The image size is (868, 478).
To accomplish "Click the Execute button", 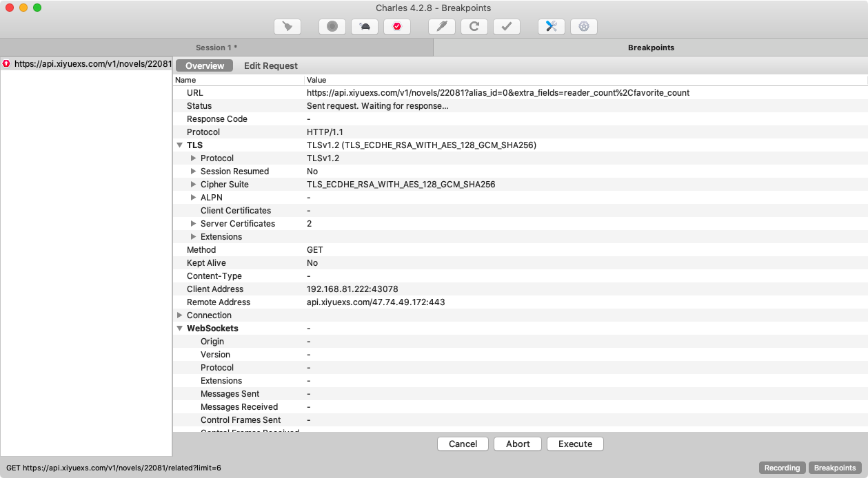I will click(x=576, y=444).
